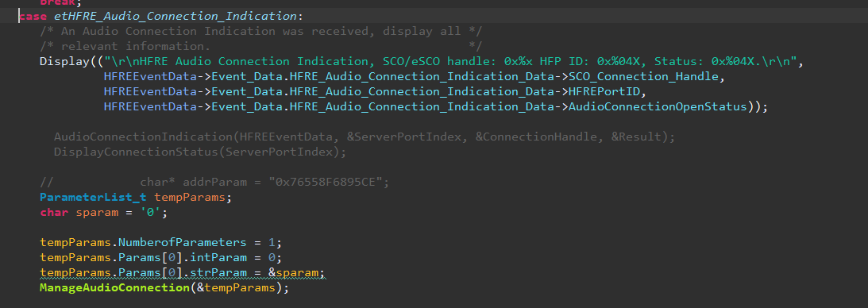Click the &Result argument

(636, 137)
